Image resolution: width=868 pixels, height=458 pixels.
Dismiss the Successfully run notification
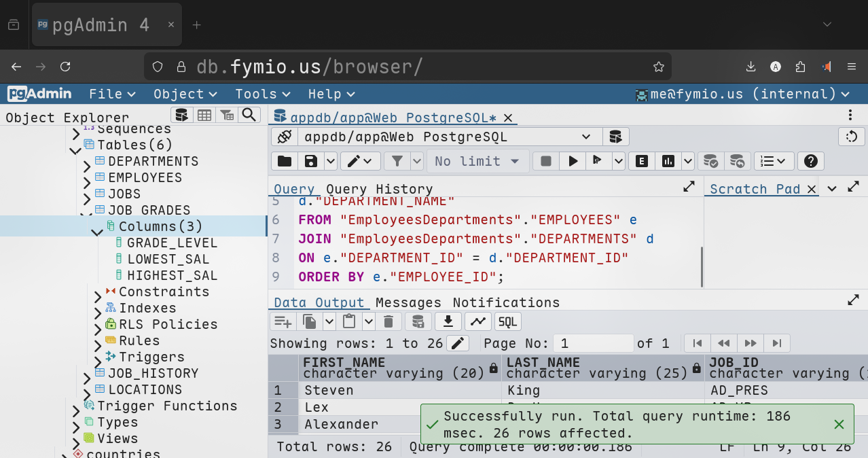pos(839,425)
